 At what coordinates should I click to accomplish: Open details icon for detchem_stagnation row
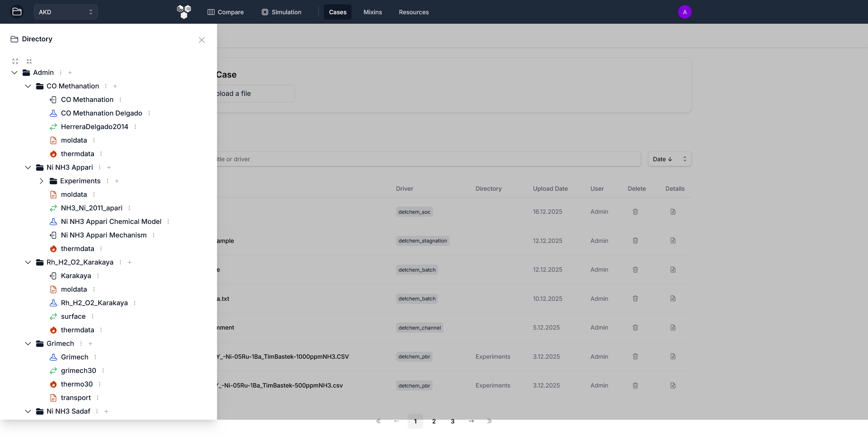point(673,241)
